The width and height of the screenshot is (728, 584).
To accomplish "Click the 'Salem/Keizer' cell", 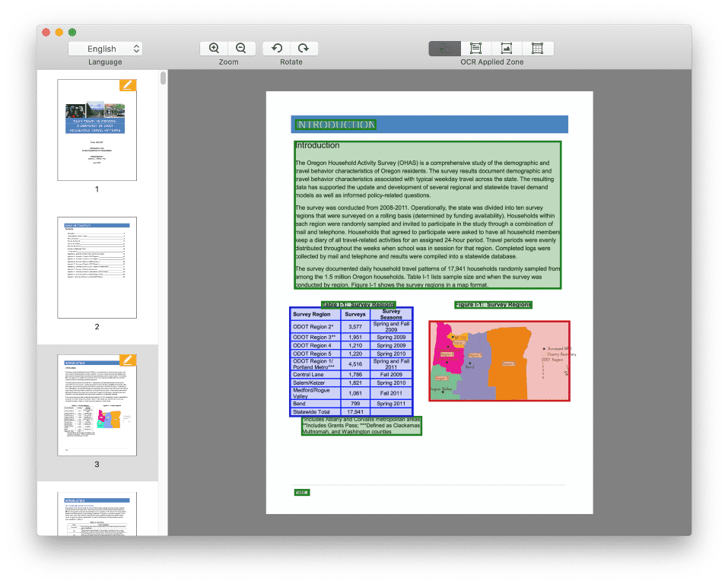I will coord(316,383).
